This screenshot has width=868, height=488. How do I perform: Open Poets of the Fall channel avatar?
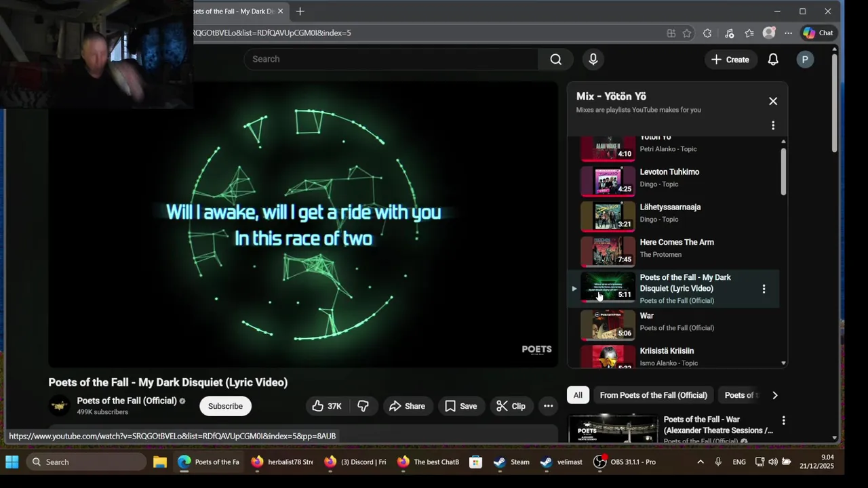point(60,406)
